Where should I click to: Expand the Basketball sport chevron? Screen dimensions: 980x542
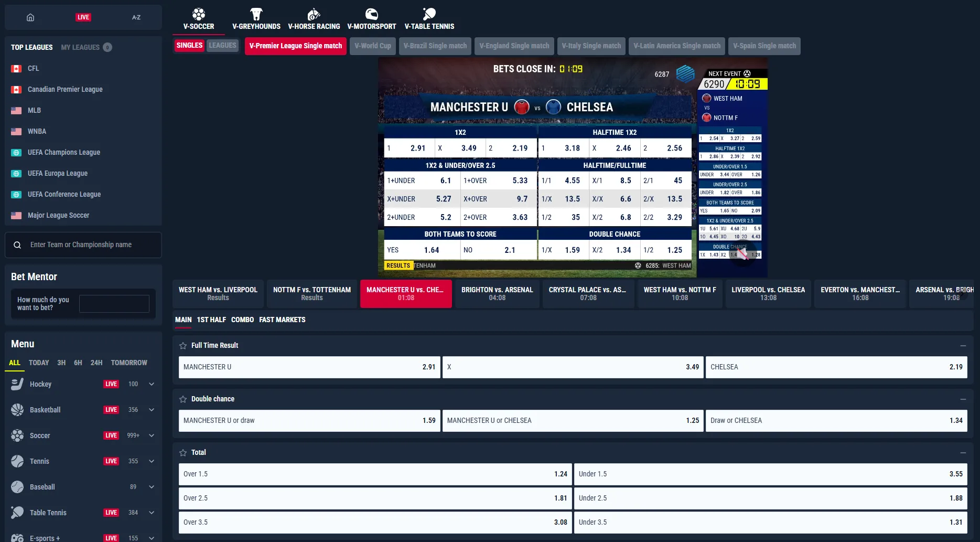pyautogui.click(x=152, y=410)
